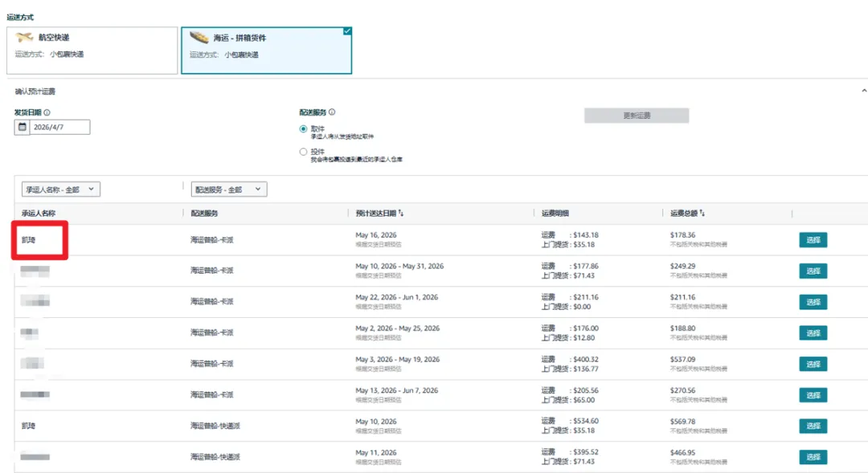Viewport: 868px width, 473px height.
Task: Click date range May 2, 2026 - May 25, 2026
Action: coord(398,328)
